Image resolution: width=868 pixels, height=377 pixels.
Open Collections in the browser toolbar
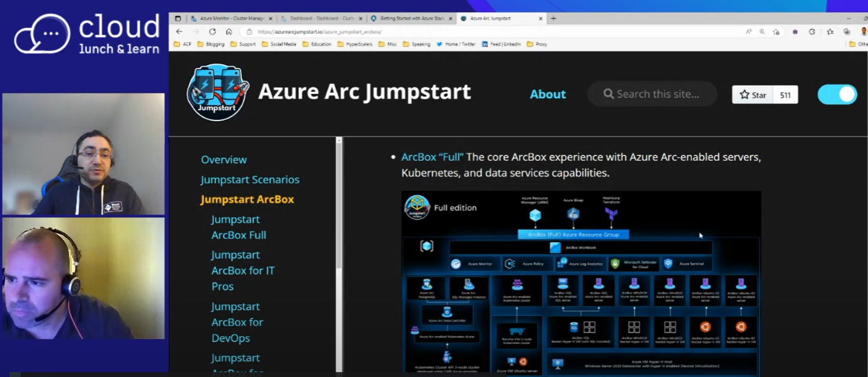coord(846,31)
